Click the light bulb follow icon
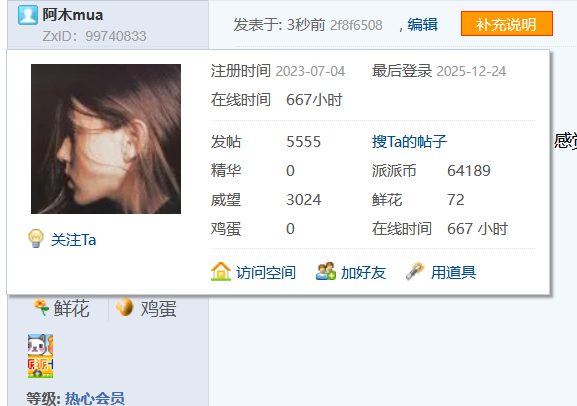Screen dimensions: 577x406 tap(36, 239)
